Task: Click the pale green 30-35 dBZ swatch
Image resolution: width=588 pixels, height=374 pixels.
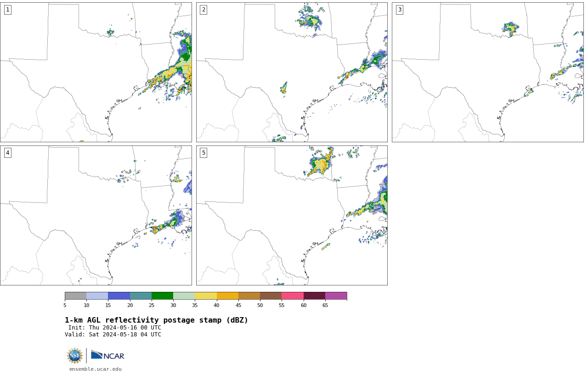Action: pyautogui.click(x=184, y=296)
